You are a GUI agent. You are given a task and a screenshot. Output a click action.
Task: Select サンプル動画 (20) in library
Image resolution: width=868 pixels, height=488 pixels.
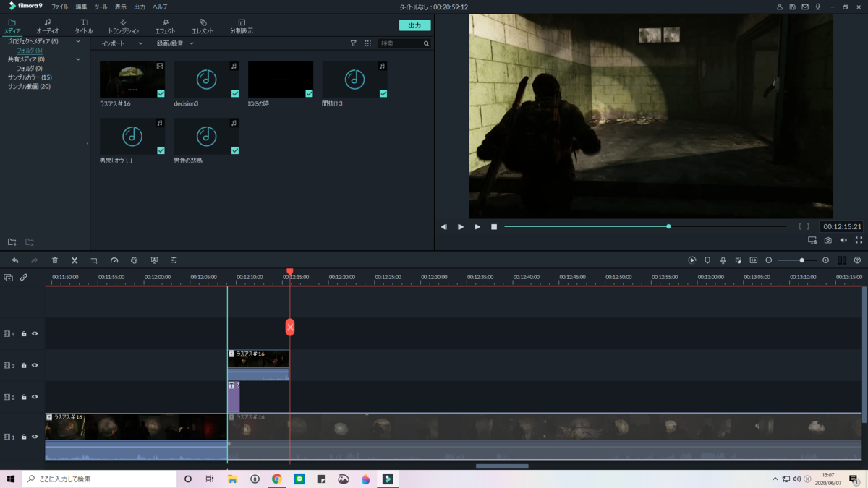(29, 87)
